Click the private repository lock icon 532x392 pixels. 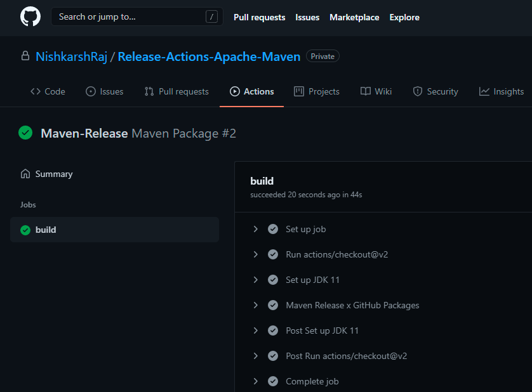pos(25,56)
